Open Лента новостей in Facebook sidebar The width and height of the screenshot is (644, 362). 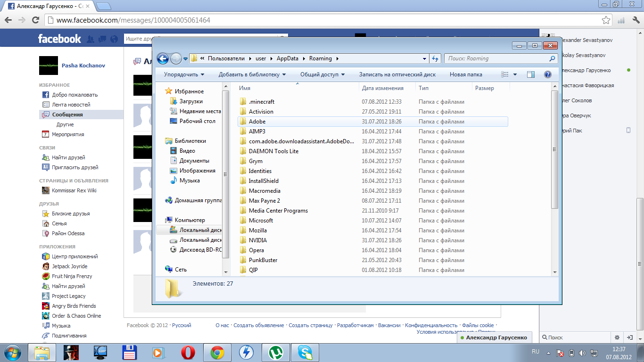click(71, 105)
